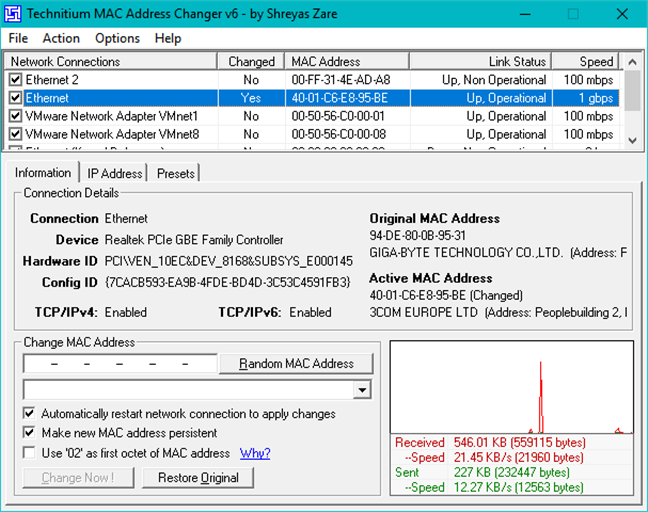Open the Why? link
Image resolution: width=648 pixels, height=512 pixels.
point(255,453)
